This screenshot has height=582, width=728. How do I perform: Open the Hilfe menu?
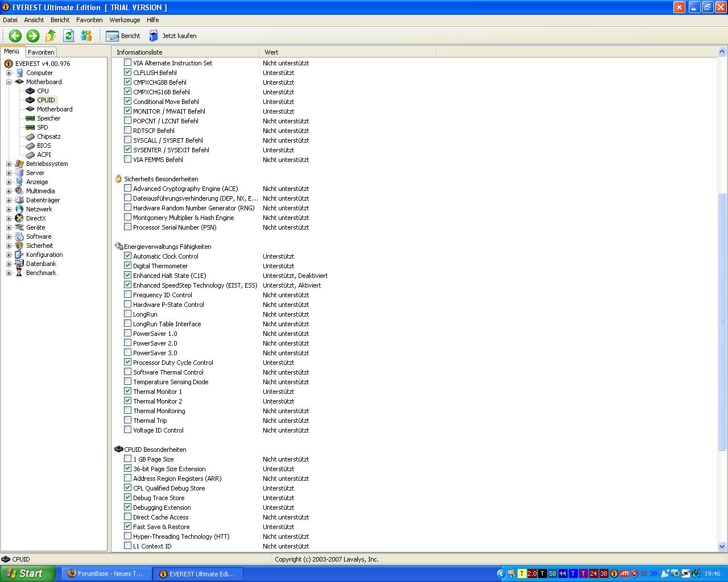coord(153,20)
